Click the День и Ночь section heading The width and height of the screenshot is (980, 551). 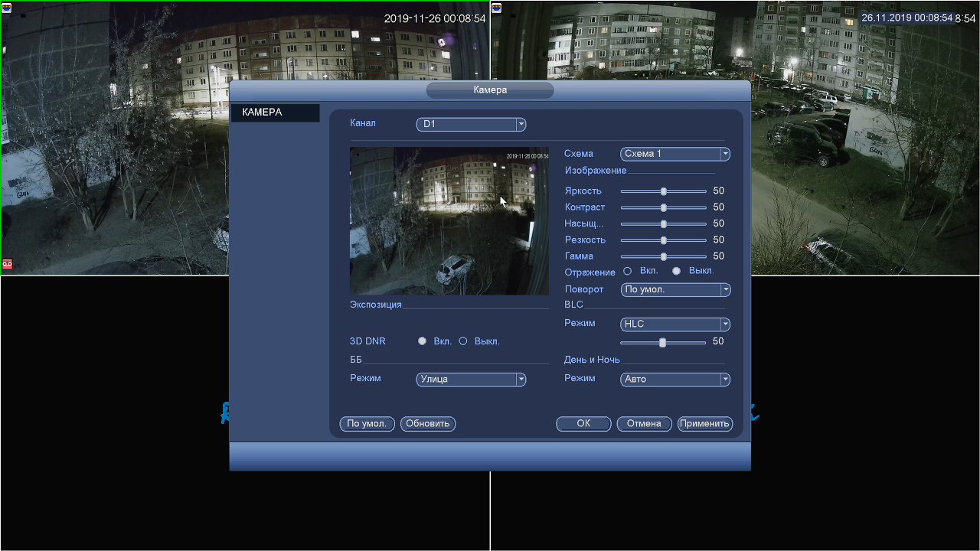pos(592,360)
